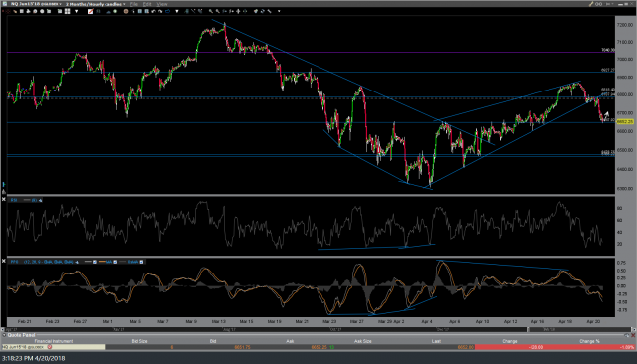Screen dimensions: 637x364
Task: Click the RSI edit arrow icon
Action: tap(40, 200)
